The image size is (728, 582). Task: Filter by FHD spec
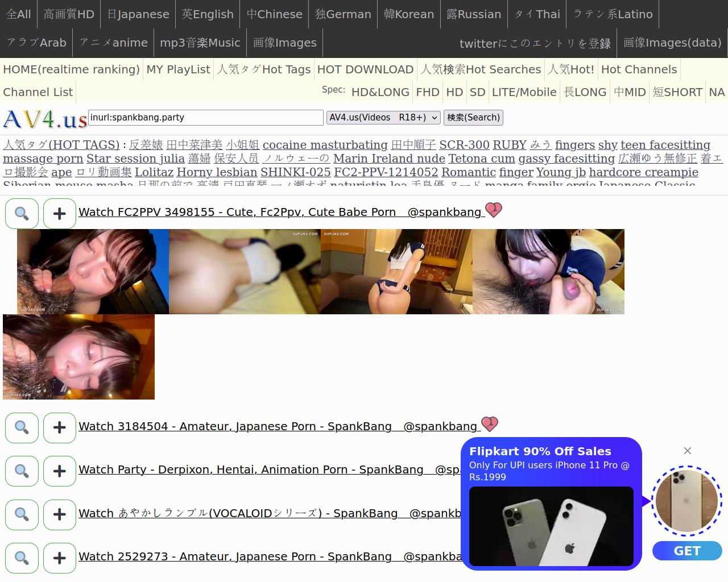(x=428, y=92)
